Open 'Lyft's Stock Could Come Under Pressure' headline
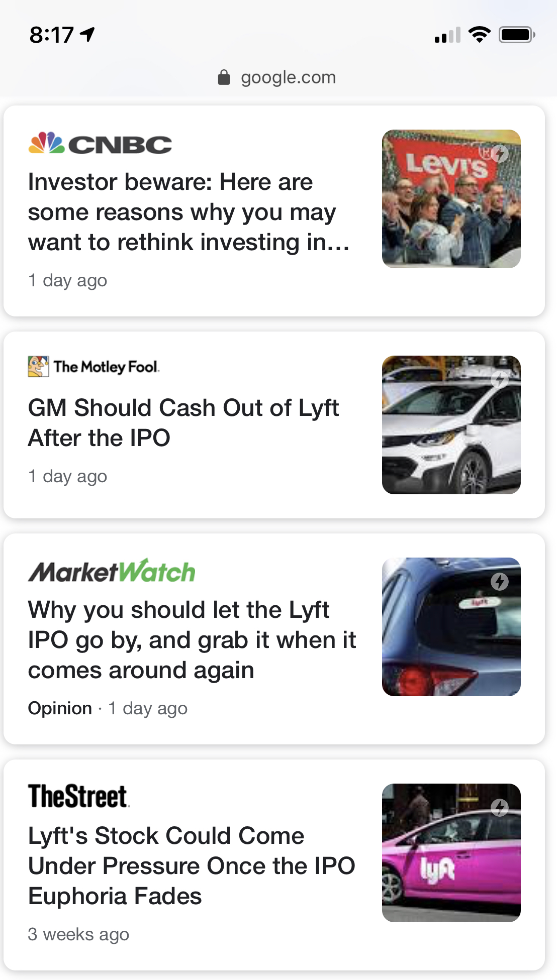 191,865
